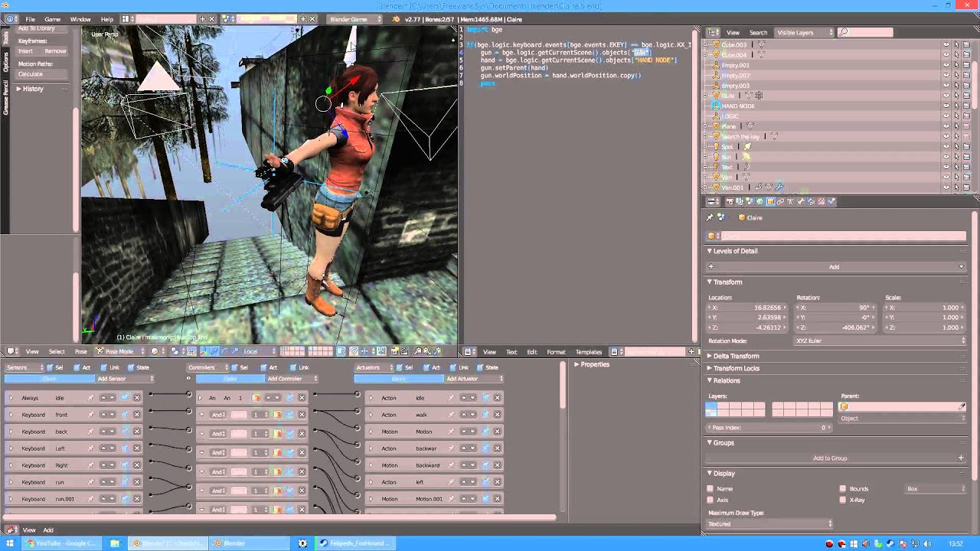Click the HAND NODE empty icon
This screenshot has height=551, width=980.
(717, 106)
